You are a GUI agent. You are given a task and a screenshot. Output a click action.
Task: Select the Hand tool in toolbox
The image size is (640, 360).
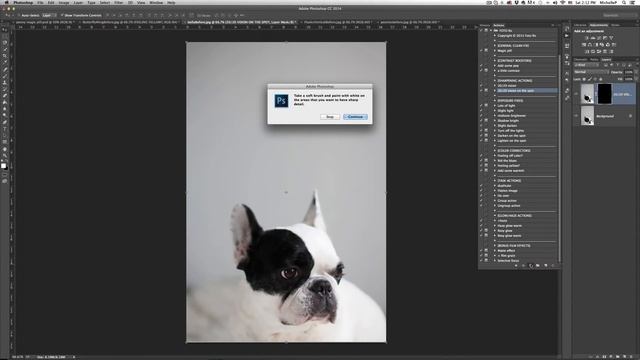[5, 149]
